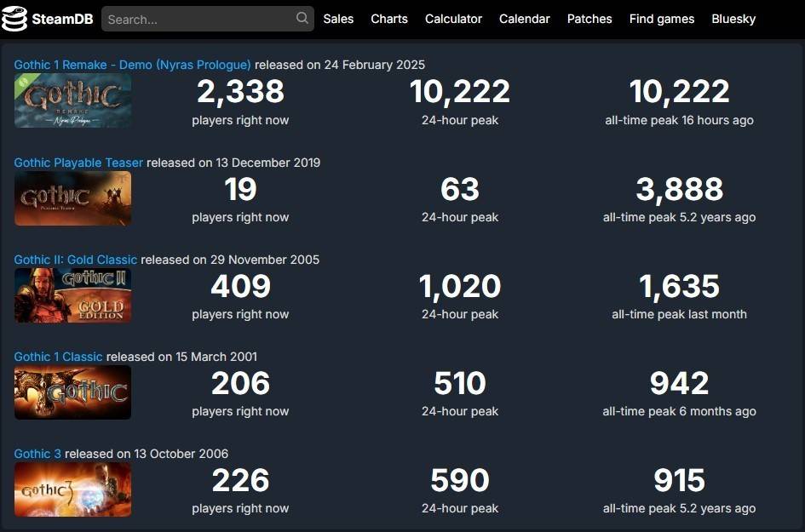Open the Find games page
Image resolution: width=805 pixels, height=532 pixels.
[661, 18]
